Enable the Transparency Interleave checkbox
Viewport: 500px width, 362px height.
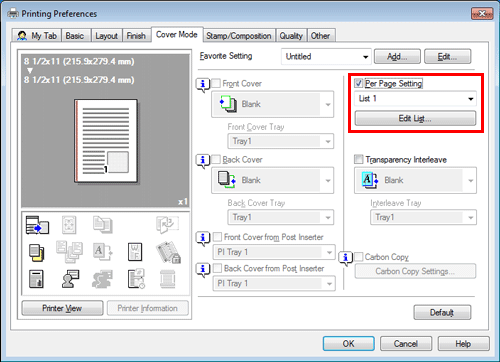tap(358, 159)
